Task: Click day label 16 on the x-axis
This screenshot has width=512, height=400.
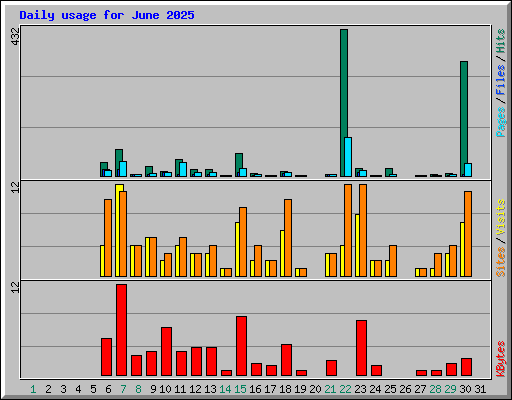Action: point(255,389)
